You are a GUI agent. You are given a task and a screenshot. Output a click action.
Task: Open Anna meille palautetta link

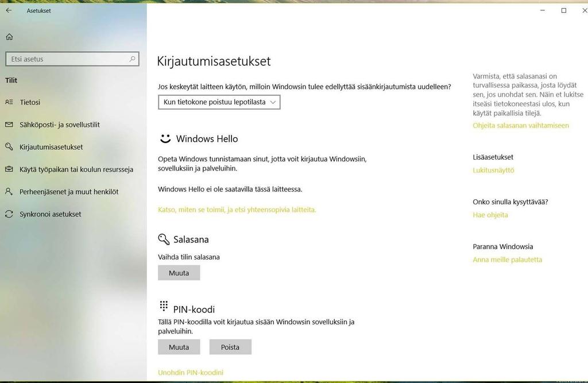tap(508, 260)
